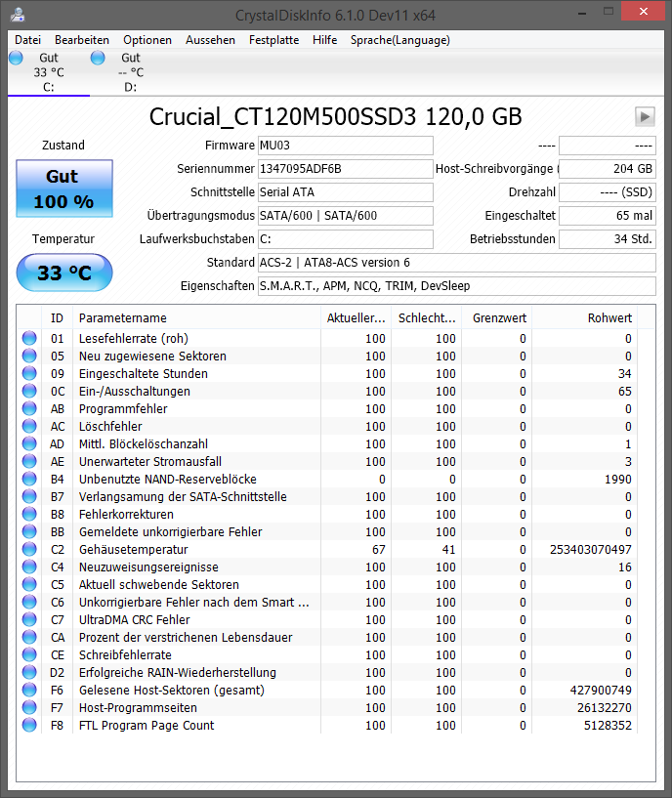
Task: Click the Betriebsstunden value 34 Std.
Action: [x=608, y=239]
